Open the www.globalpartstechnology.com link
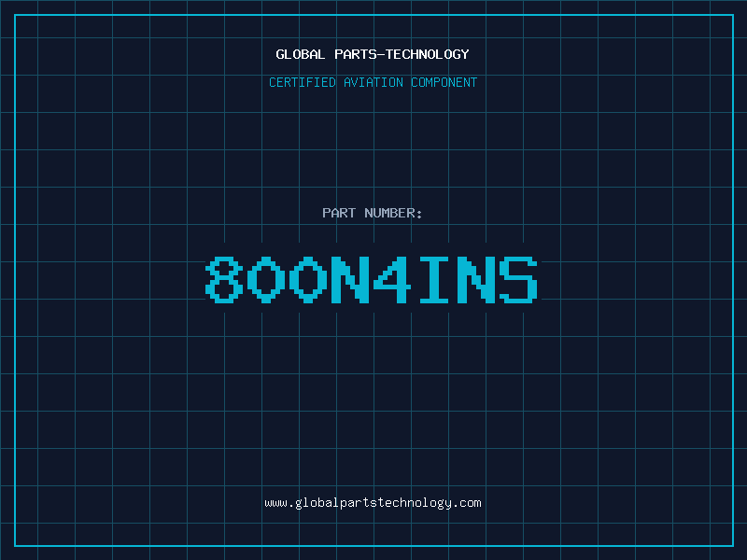This screenshot has width=747, height=560. pos(373,503)
